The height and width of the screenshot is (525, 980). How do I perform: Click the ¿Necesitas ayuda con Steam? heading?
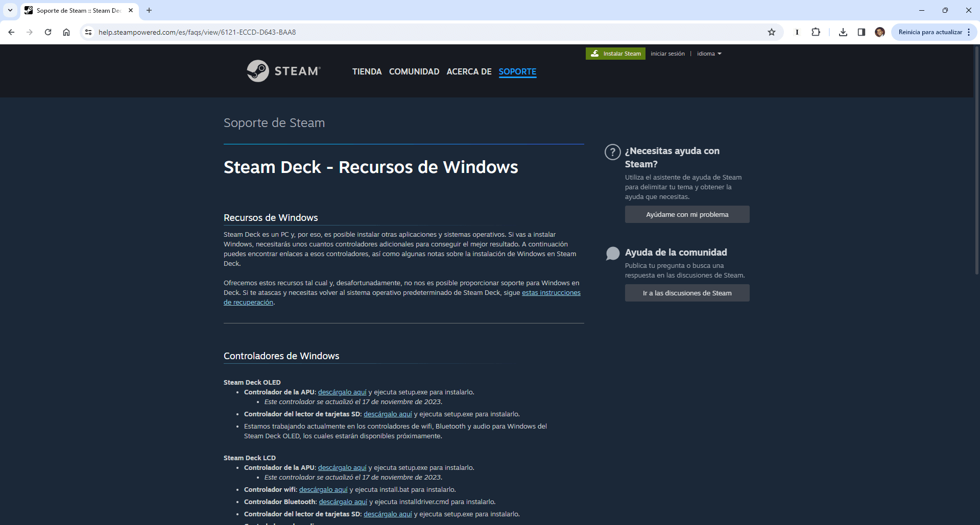tap(672, 158)
